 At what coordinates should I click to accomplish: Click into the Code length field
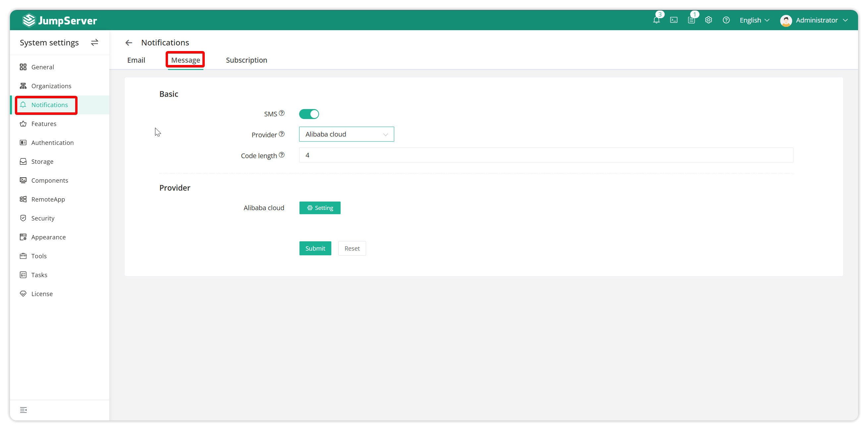(x=546, y=155)
